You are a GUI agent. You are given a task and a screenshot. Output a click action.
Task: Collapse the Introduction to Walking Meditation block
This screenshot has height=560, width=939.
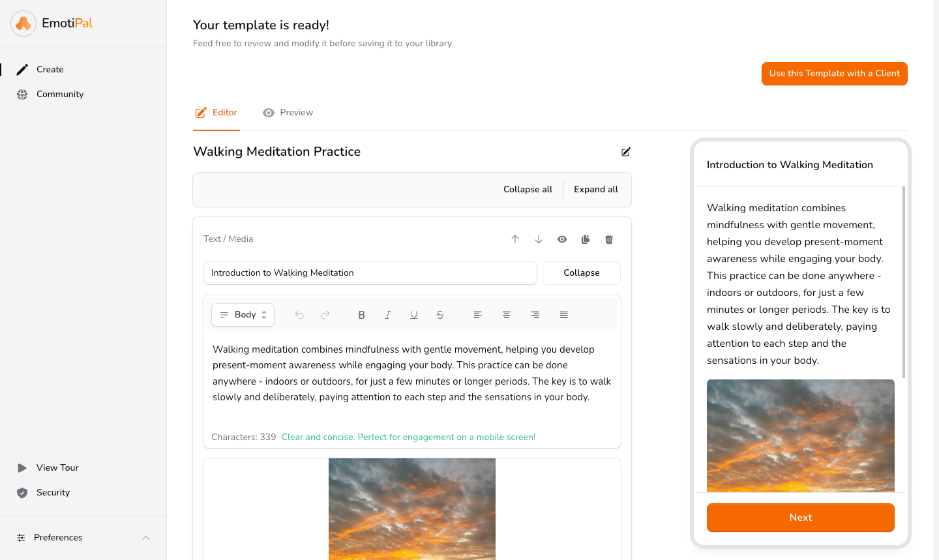[x=581, y=273]
